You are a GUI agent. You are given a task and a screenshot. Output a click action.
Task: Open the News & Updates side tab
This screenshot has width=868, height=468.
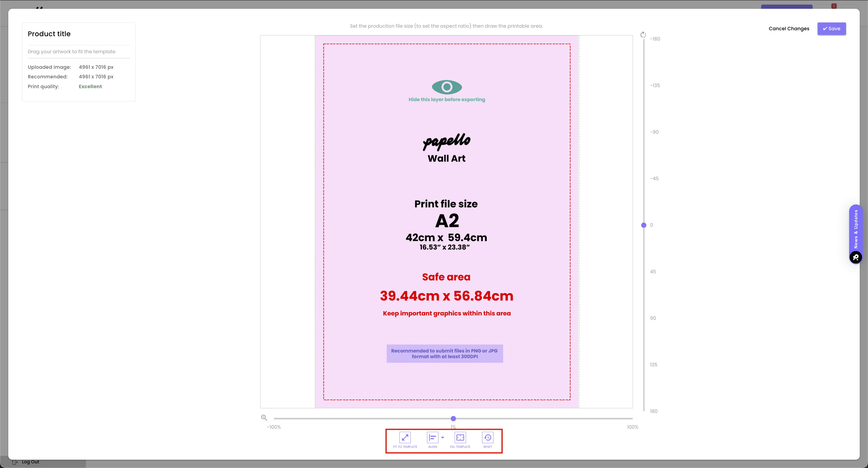tap(856, 229)
